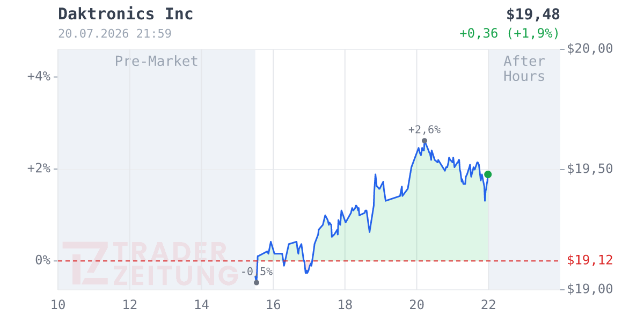Click the +2,6% peak annotation text

point(425,130)
